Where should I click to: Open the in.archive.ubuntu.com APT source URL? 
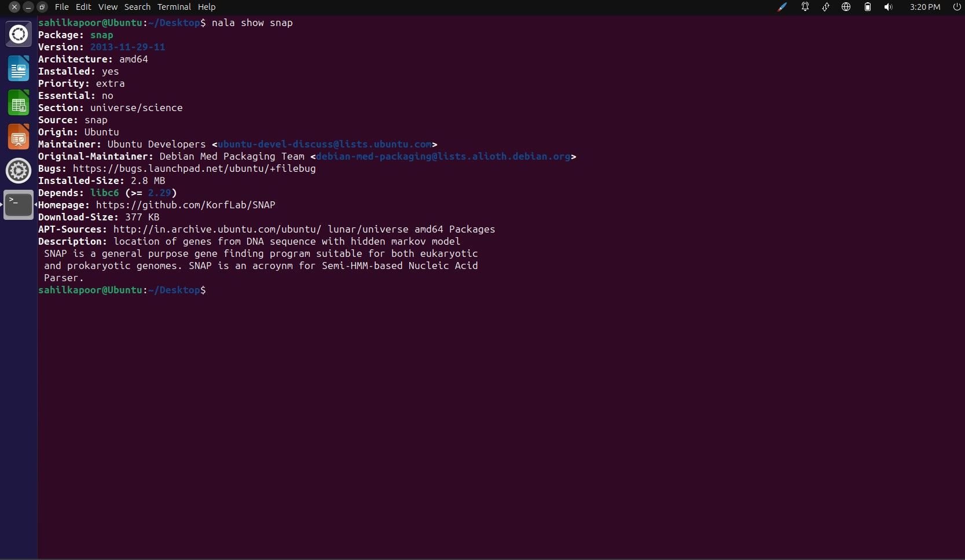(217, 229)
